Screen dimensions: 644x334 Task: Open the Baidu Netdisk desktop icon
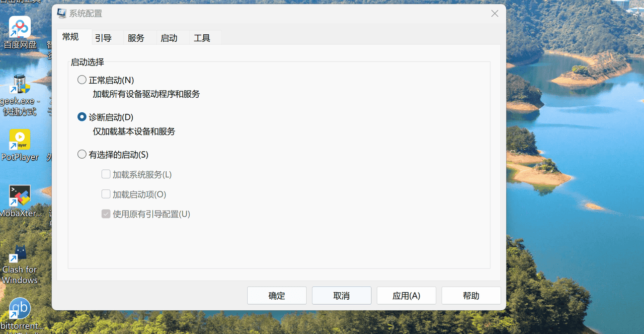(x=20, y=32)
